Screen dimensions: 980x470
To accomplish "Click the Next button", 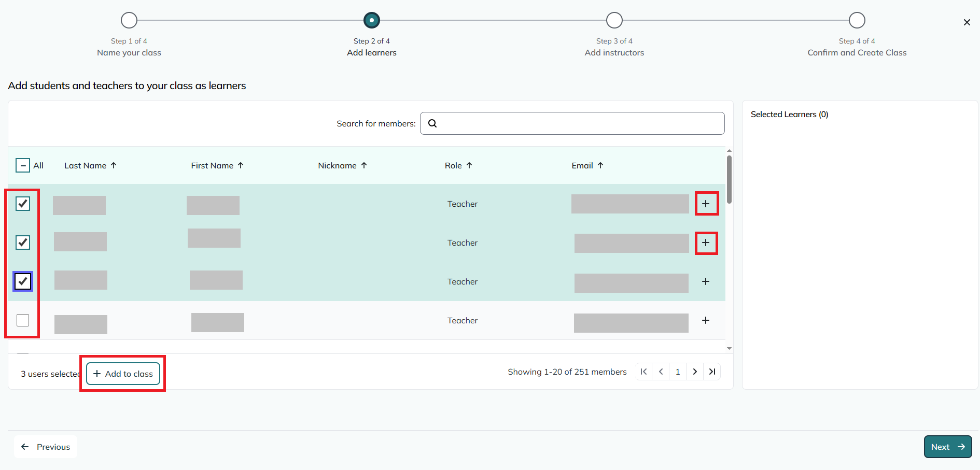I will click(x=947, y=447).
